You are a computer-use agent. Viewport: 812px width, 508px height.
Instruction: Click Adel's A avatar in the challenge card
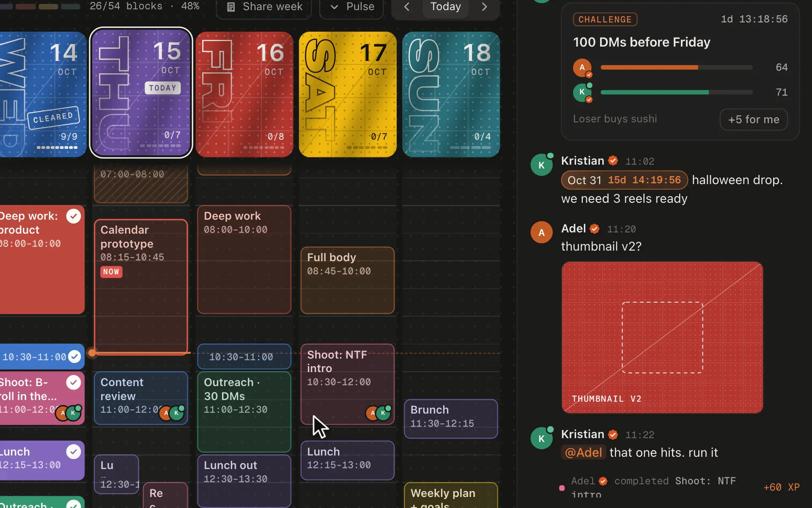tap(582, 67)
